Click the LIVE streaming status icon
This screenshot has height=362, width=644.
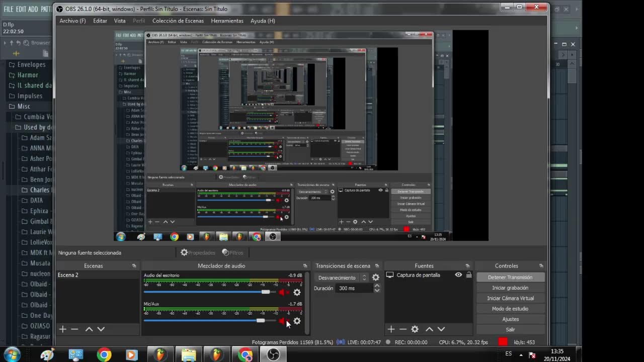tap(341, 342)
